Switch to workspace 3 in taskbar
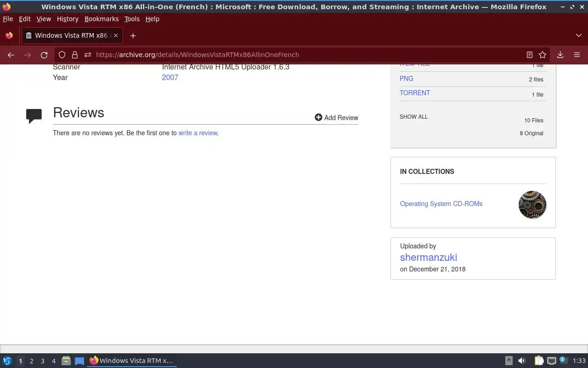Viewport: 588px width, 368px height. [42, 361]
